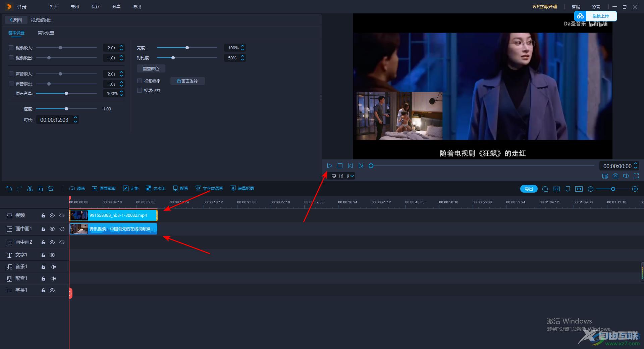
Task: Open clip edit settings sliders icon
Action: (x=51, y=189)
